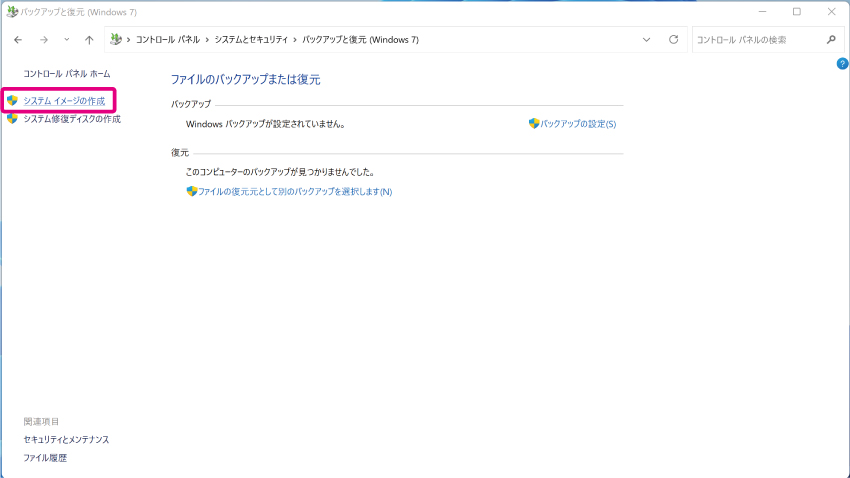This screenshot has height=478, width=850.
Task: Click the 関連項目 label
Action: point(41,422)
